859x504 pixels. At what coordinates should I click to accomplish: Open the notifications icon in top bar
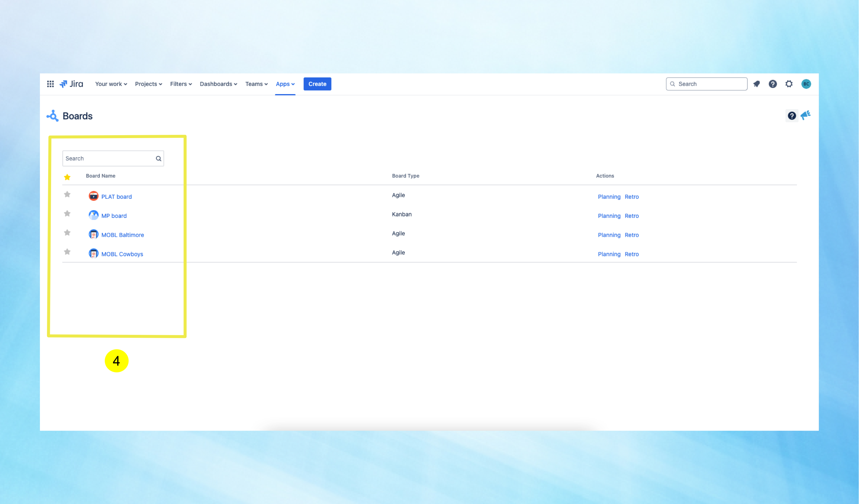(x=757, y=84)
